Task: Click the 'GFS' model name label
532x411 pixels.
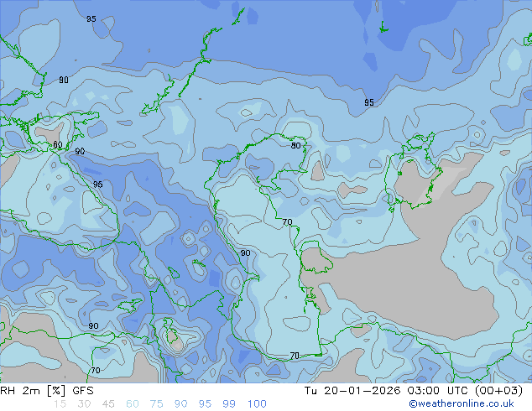Action: [x=83, y=391]
